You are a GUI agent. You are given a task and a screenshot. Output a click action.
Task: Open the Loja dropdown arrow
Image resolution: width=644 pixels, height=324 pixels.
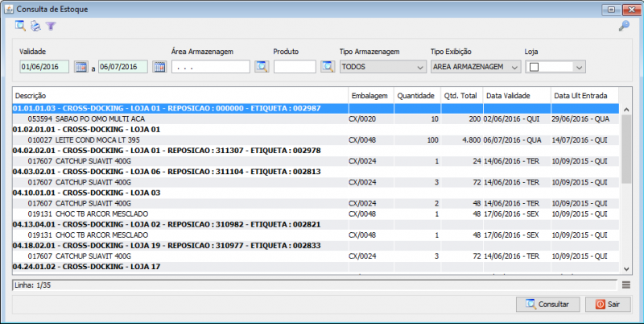tap(579, 67)
